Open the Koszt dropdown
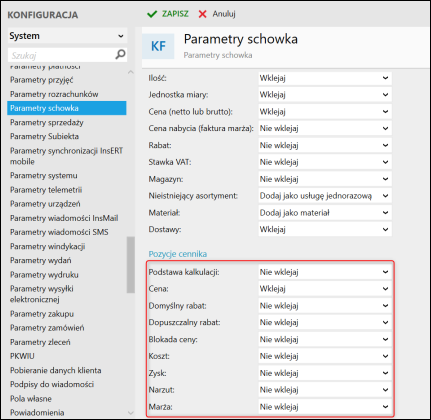The image size is (431, 420). point(325,356)
